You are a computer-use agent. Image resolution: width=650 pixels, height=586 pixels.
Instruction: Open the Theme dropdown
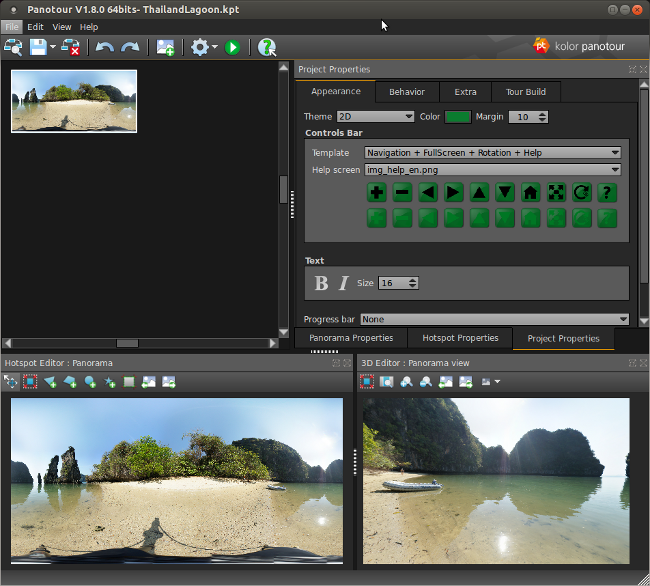tap(375, 117)
